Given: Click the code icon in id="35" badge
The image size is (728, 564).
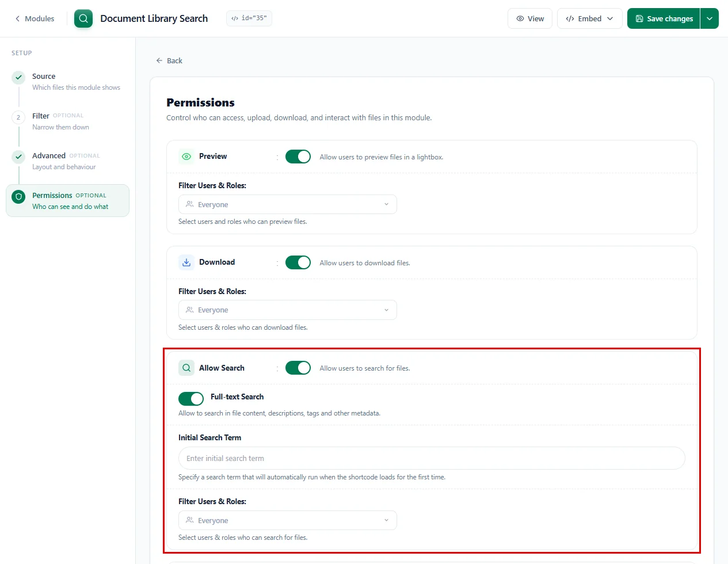Looking at the screenshot, I should click(x=235, y=18).
